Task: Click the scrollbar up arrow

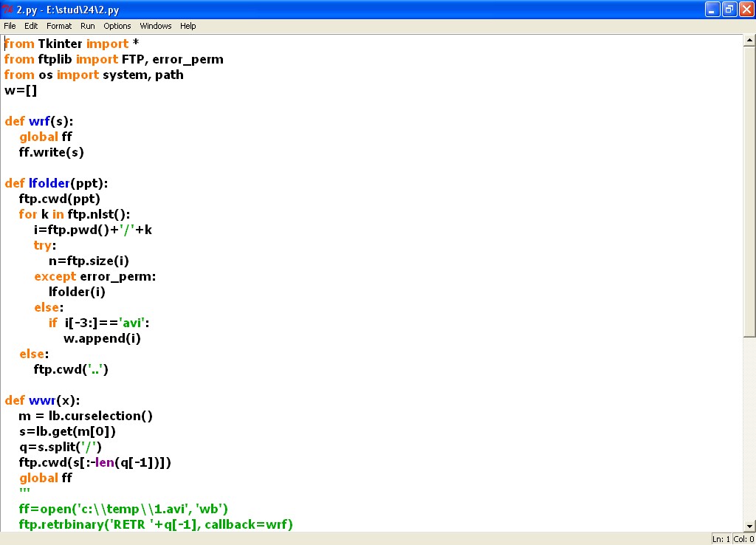Action: [x=749, y=40]
